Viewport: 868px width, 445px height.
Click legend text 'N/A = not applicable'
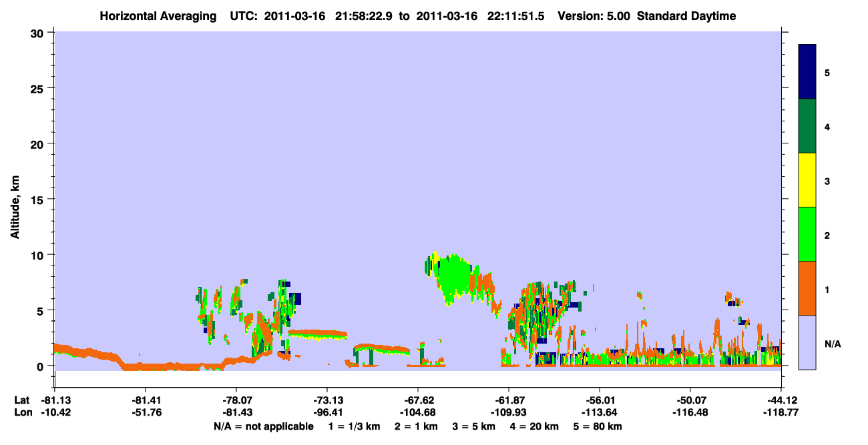(x=263, y=426)
